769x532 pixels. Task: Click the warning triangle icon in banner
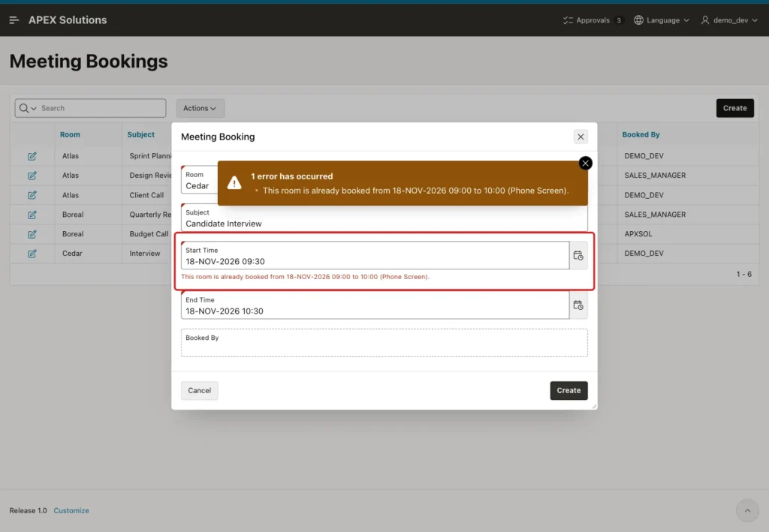pyautogui.click(x=234, y=183)
